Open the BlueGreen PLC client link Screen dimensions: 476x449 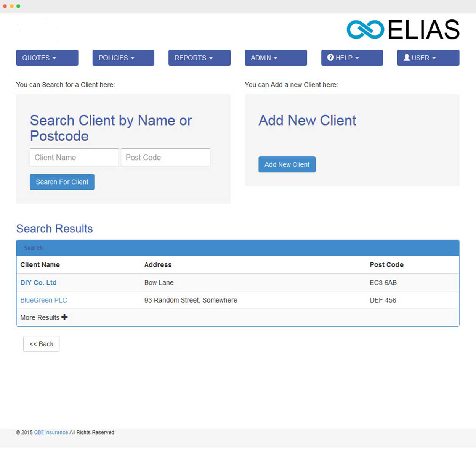click(43, 300)
